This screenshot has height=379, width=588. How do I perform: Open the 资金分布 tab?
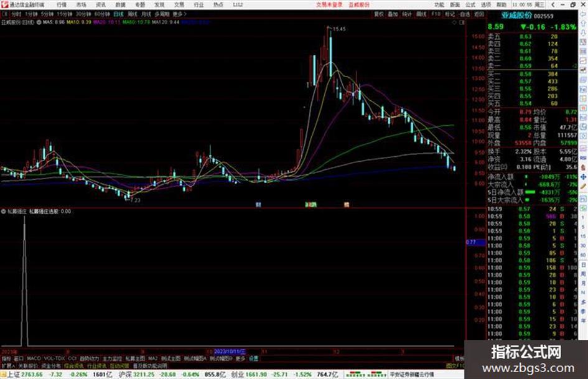click(x=50, y=365)
